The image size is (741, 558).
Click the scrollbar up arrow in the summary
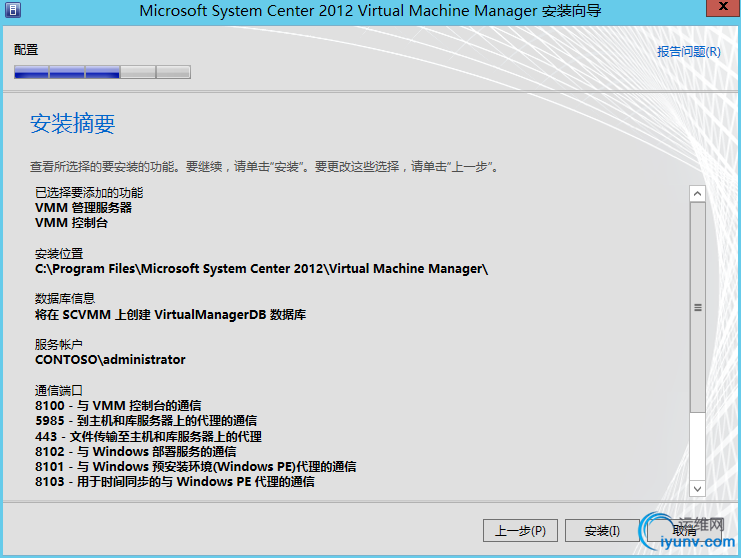pyautogui.click(x=698, y=194)
